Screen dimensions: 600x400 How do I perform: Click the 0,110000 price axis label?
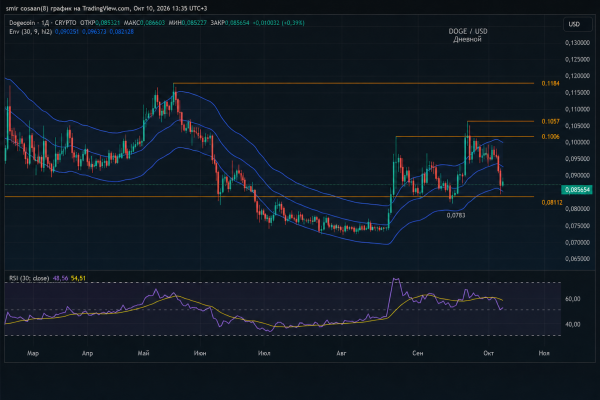coord(577,109)
